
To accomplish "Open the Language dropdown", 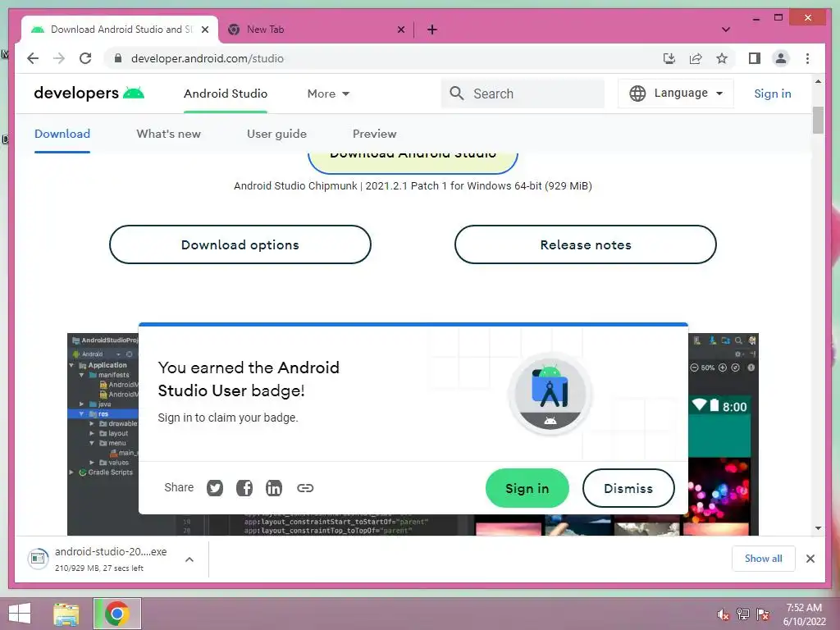I will click(676, 94).
